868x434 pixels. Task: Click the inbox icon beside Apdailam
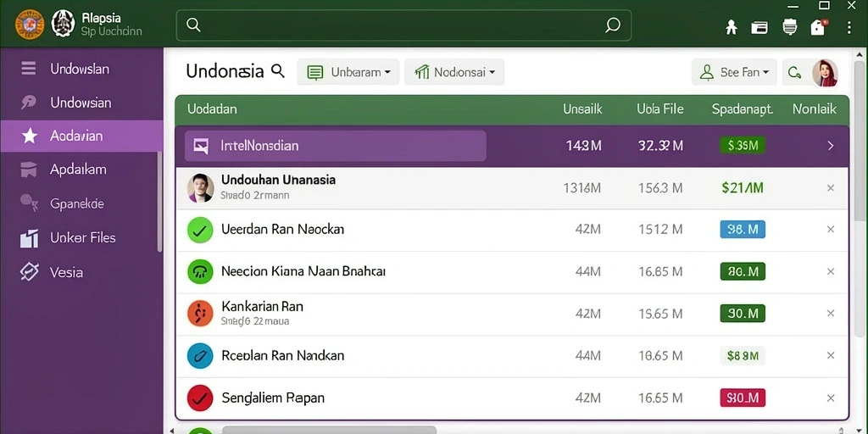point(28,170)
